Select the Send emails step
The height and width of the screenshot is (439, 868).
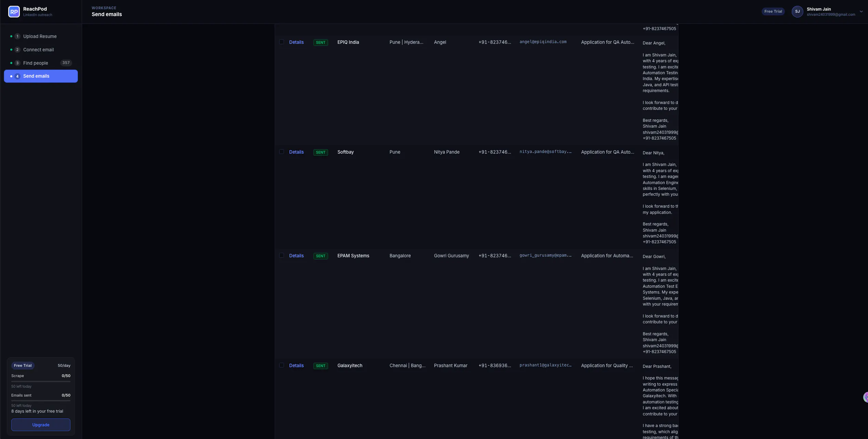coord(41,76)
